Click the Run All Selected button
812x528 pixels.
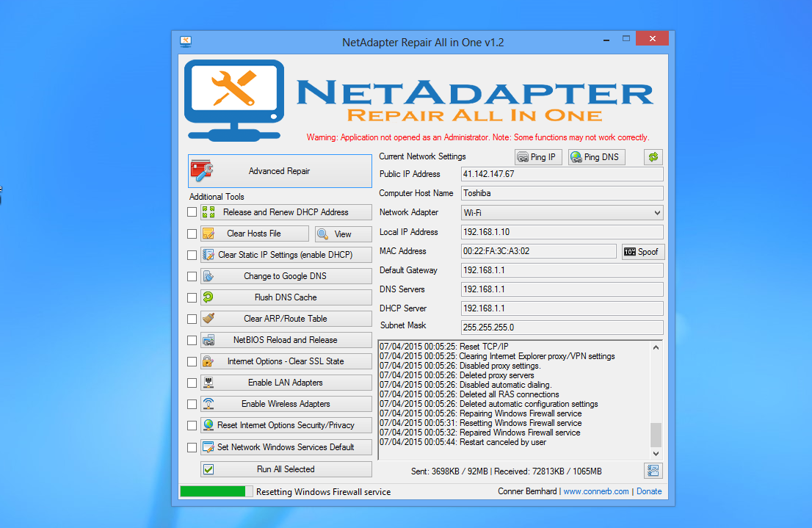pos(286,469)
